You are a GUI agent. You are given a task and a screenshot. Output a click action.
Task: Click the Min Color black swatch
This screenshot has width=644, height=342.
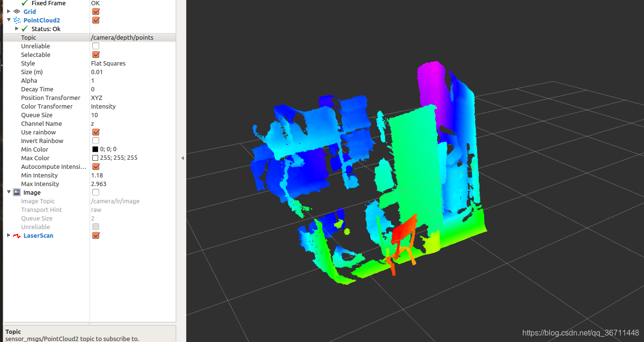(x=95, y=149)
